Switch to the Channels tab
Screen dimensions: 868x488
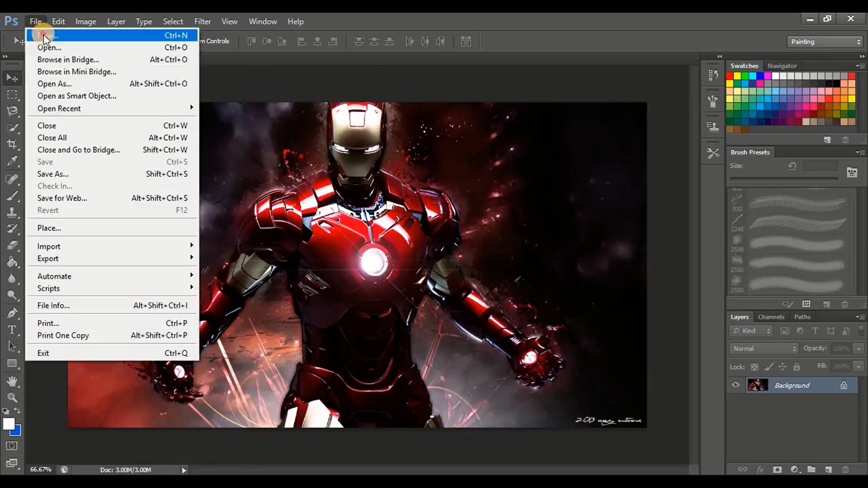coord(771,316)
